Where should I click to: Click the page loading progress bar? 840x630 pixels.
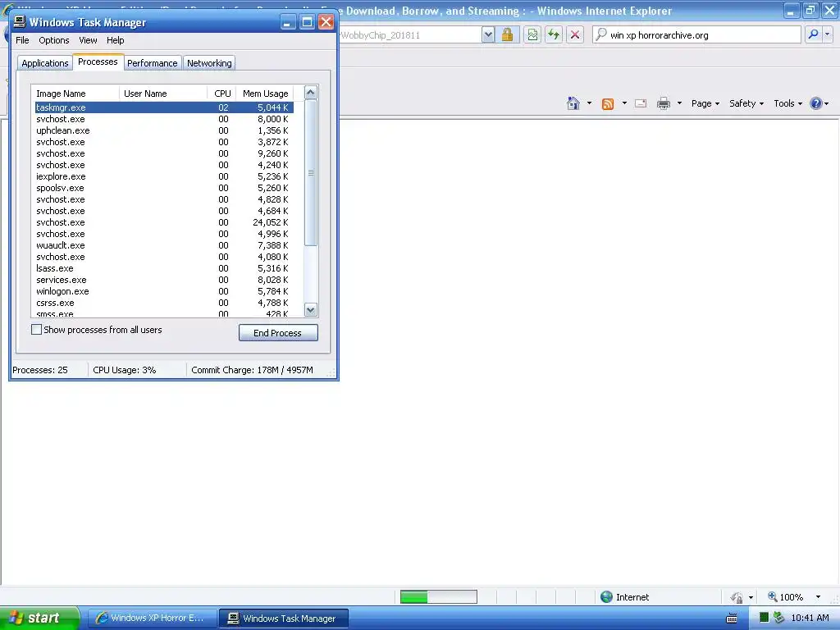click(438, 597)
